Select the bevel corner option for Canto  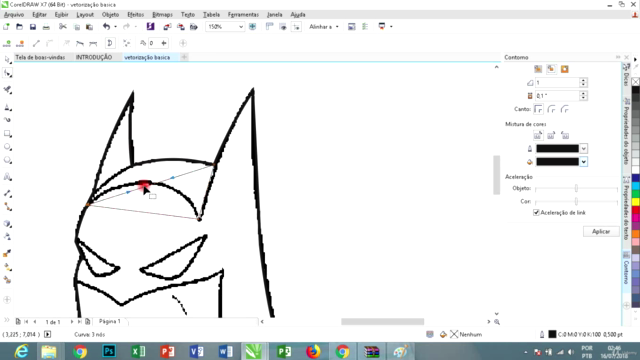tap(565, 109)
